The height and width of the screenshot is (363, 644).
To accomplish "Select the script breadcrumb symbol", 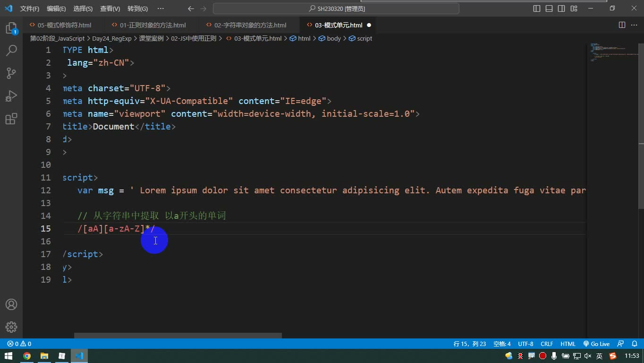I will (x=360, y=39).
